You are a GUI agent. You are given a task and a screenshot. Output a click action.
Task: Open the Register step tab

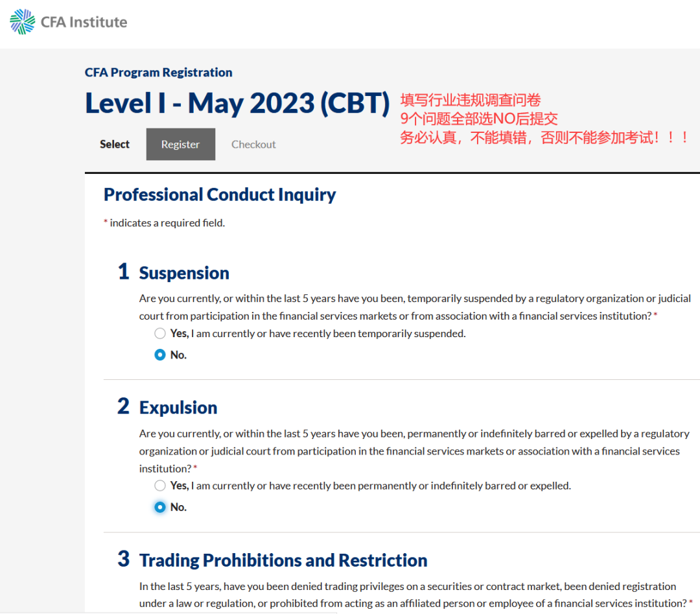(180, 144)
